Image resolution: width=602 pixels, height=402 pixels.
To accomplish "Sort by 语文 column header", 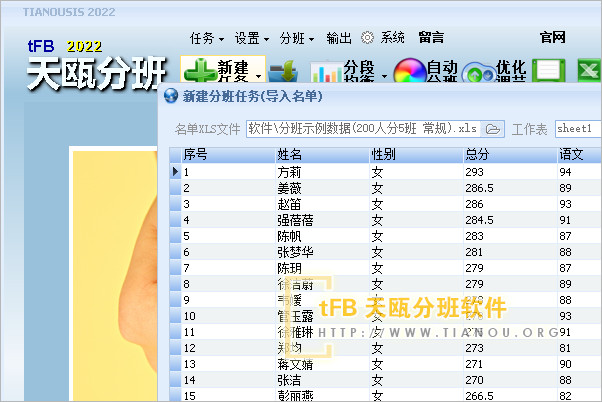I will click(580, 155).
